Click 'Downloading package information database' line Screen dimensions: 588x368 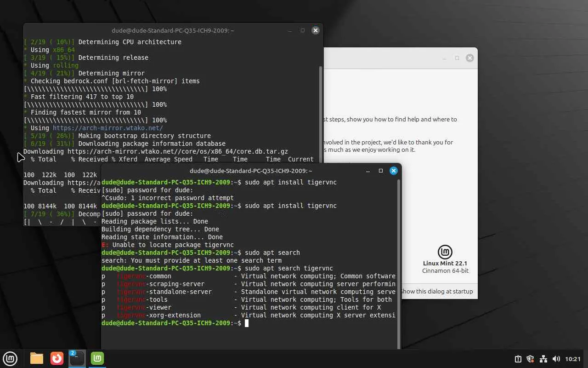point(152,144)
